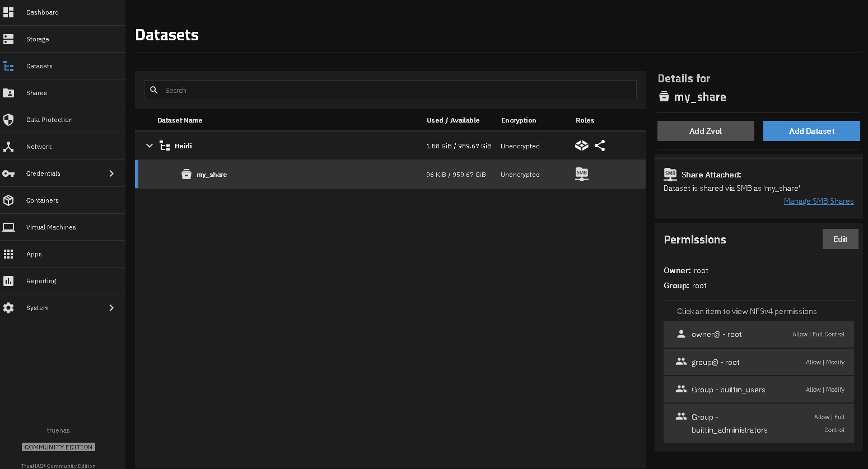Click 'Group: root' text in Permissions

[x=685, y=285]
